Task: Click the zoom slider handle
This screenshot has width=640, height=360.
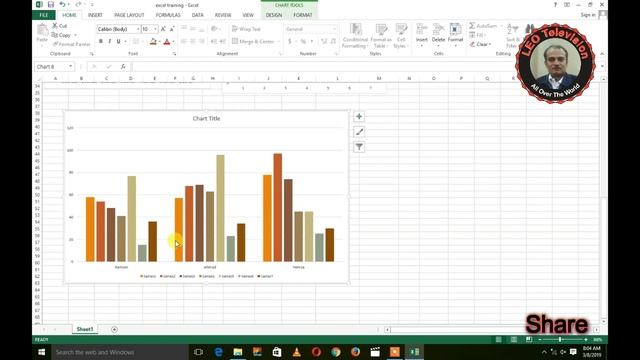Action: [x=560, y=340]
